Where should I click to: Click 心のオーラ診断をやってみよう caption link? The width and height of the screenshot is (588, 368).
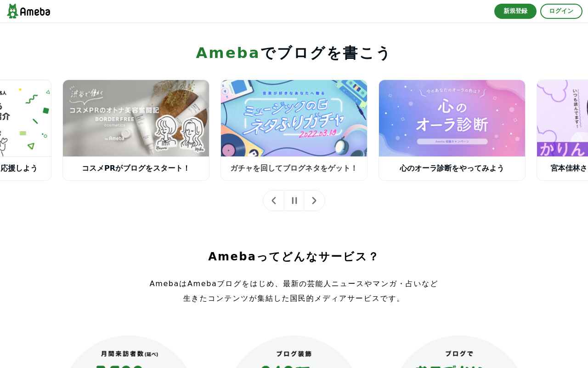click(452, 168)
